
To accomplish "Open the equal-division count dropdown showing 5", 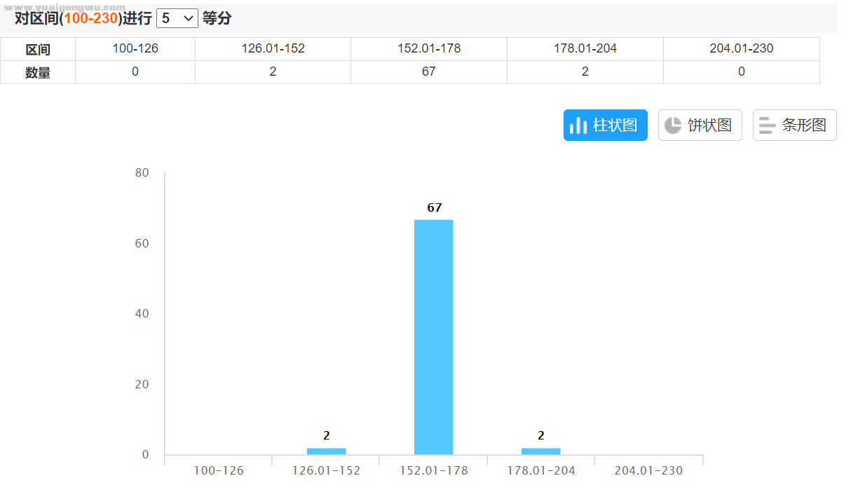I will point(177,18).
